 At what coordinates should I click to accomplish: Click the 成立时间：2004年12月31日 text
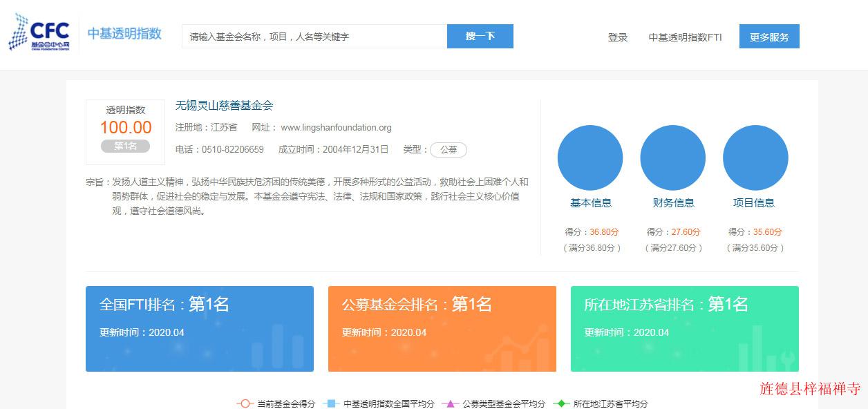tap(334, 150)
